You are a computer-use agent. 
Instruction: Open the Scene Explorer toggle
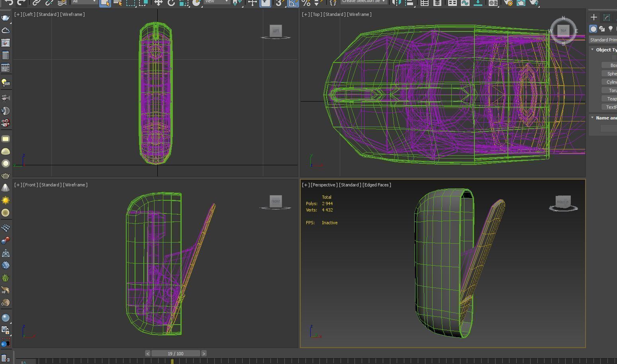click(x=425, y=2)
